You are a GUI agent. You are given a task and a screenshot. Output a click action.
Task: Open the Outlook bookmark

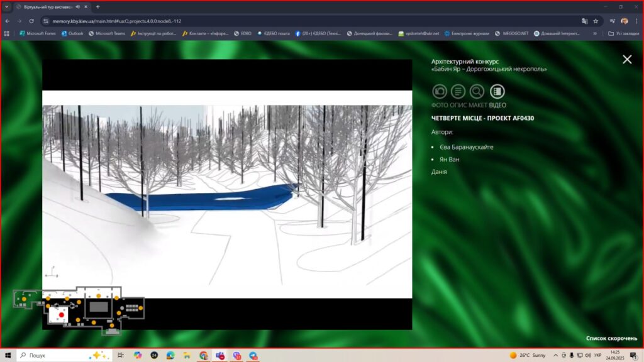[x=72, y=33]
